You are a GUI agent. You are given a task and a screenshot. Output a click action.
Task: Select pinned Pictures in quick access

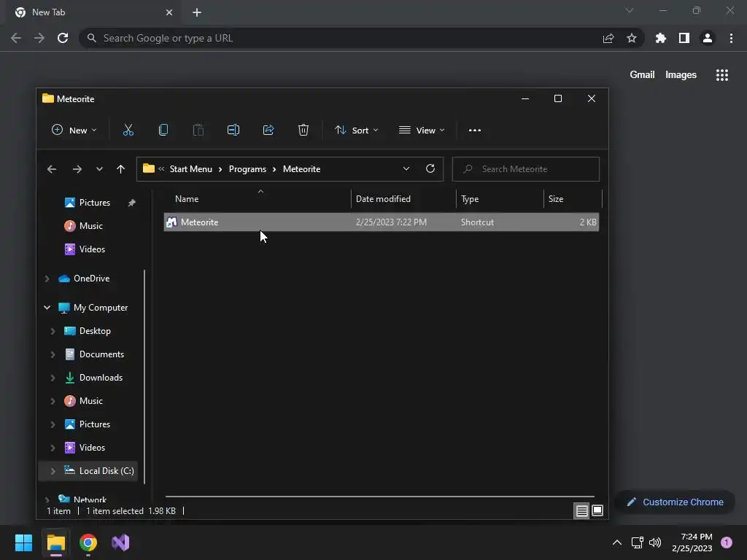pyautogui.click(x=94, y=203)
